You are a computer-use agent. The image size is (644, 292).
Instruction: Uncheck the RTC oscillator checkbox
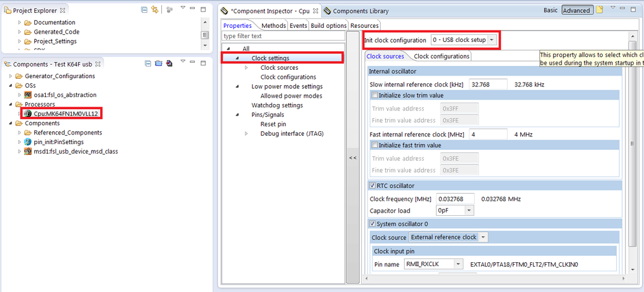[372, 185]
